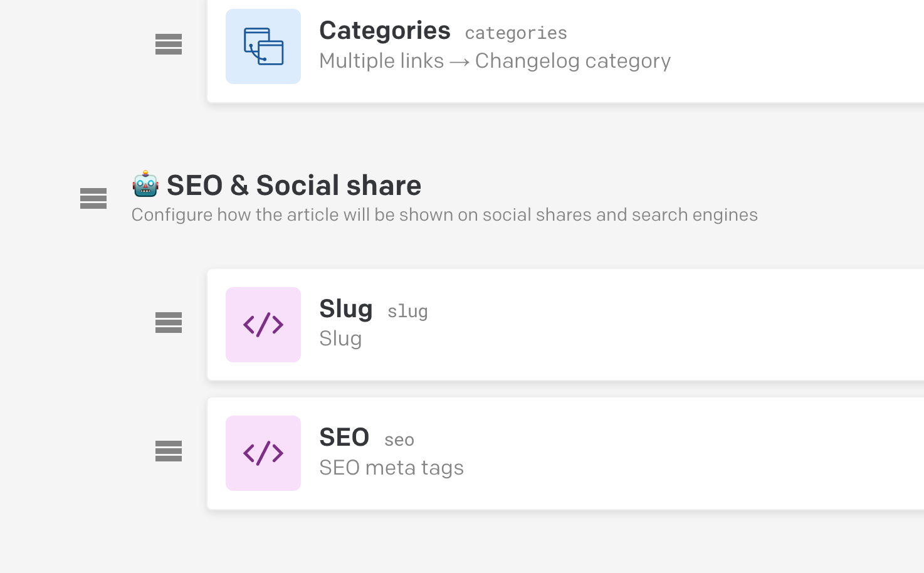Click the robot emoji in section heading
This screenshot has width=924, height=573.
click(145, 184)
